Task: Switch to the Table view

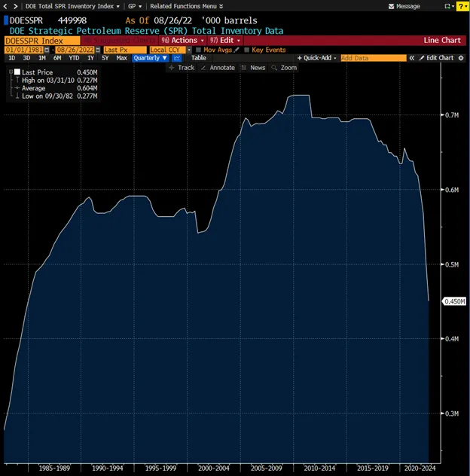Action: [198, 58]
